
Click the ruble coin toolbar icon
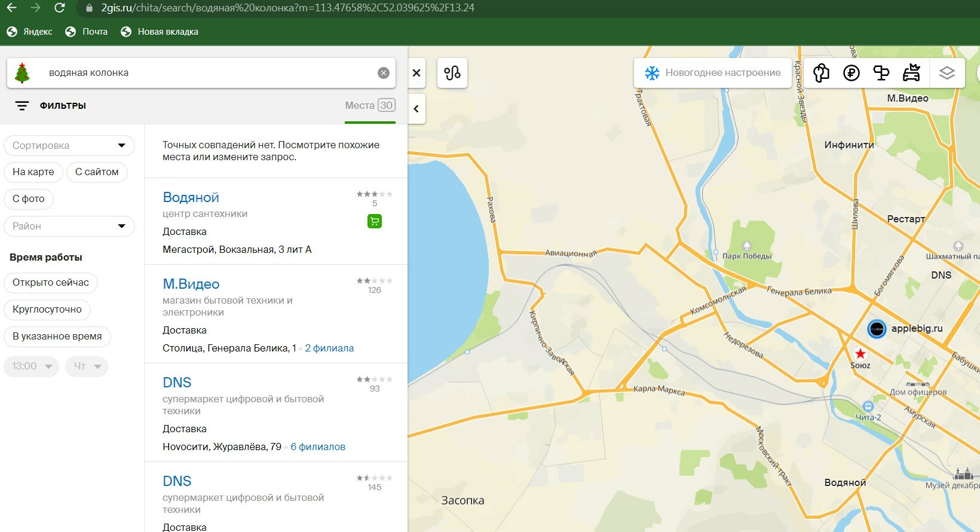(852, 73)
